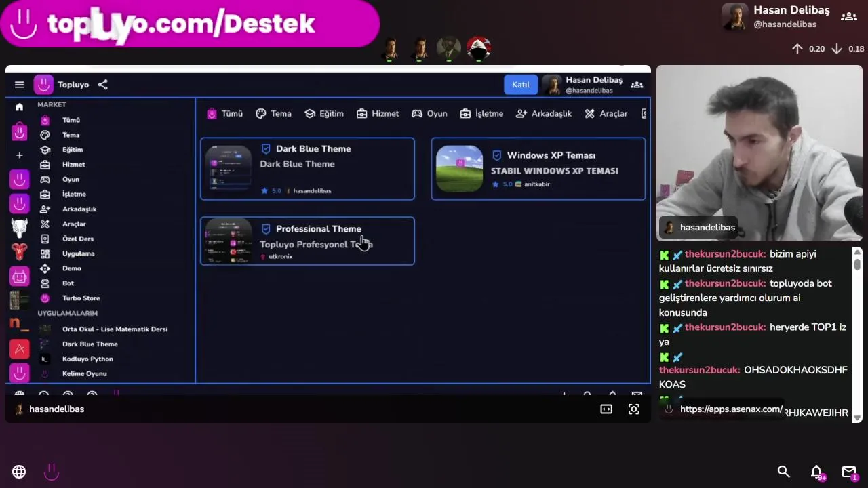Toggle theater mode icon below stream
The height and width of the screenshot is (488, 868).
[x=606, y=409]
